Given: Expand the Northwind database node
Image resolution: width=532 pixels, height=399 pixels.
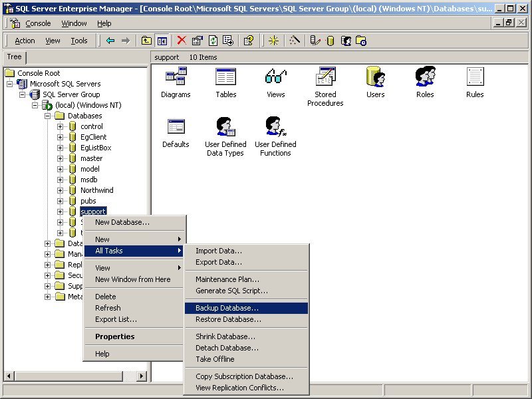Looking at the screenshot, I should pos(61,190).
